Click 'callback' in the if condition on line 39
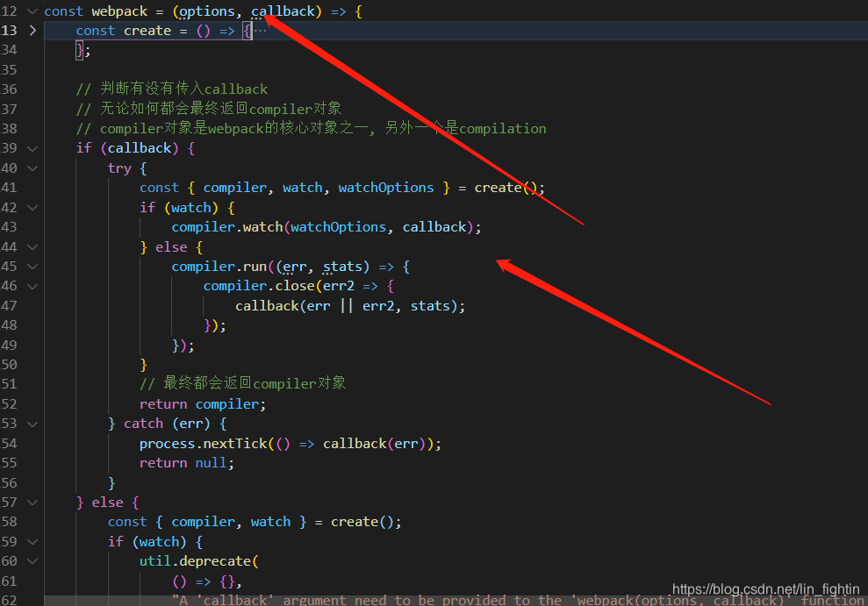This screenshot has width=868, height=606. click(140, 148)
